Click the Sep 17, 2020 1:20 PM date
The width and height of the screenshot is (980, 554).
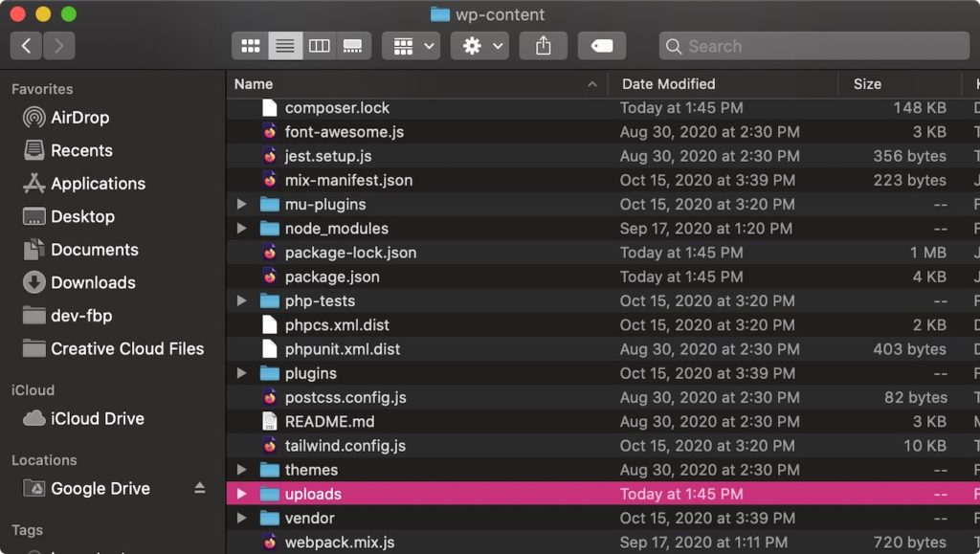[x=705, y=229]
